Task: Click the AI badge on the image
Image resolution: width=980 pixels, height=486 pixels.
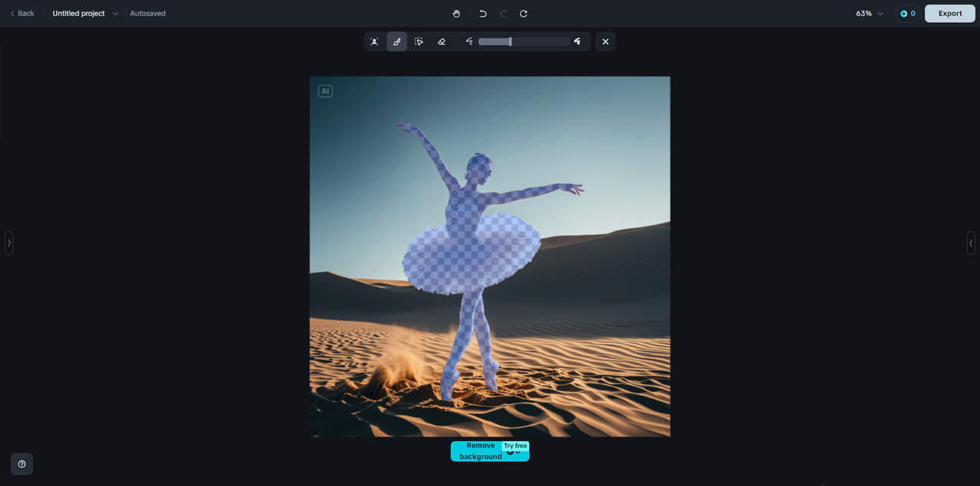Action: point(325,91)
